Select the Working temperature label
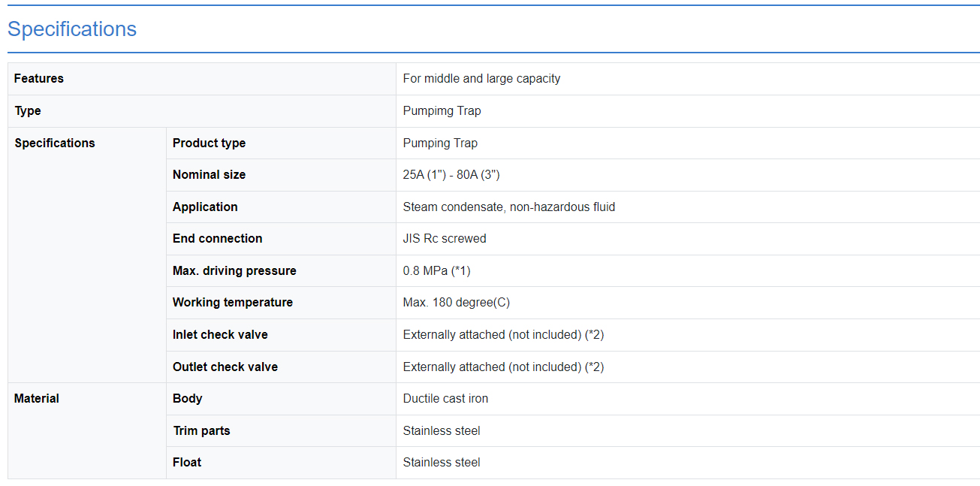Viewport: 980px width, 486px height. [232, 303]
